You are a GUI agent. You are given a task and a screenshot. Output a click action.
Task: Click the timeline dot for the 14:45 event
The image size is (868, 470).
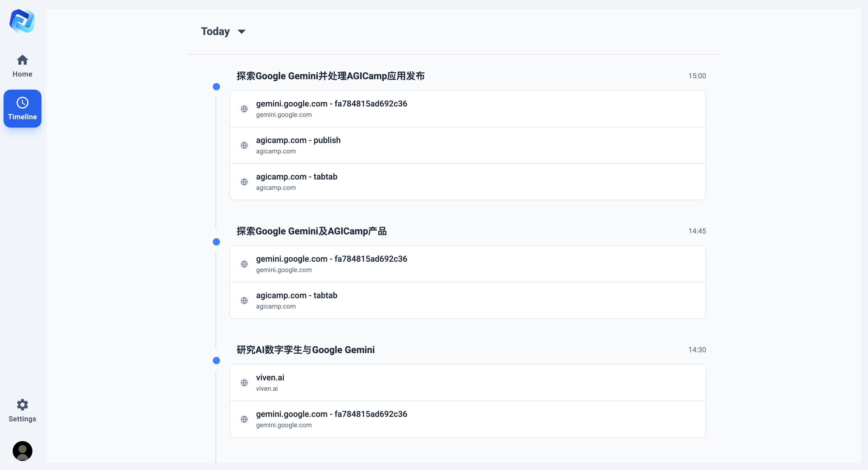coord(216,242)
